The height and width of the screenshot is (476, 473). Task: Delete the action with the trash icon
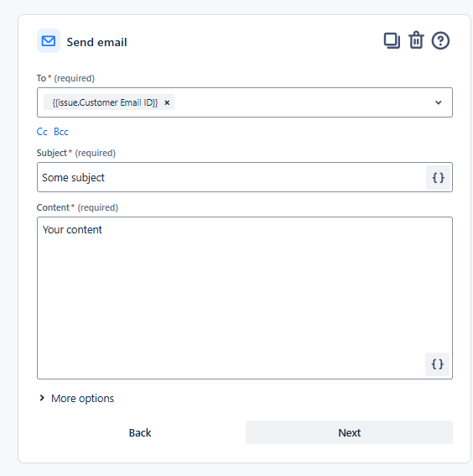coord(416,40)
